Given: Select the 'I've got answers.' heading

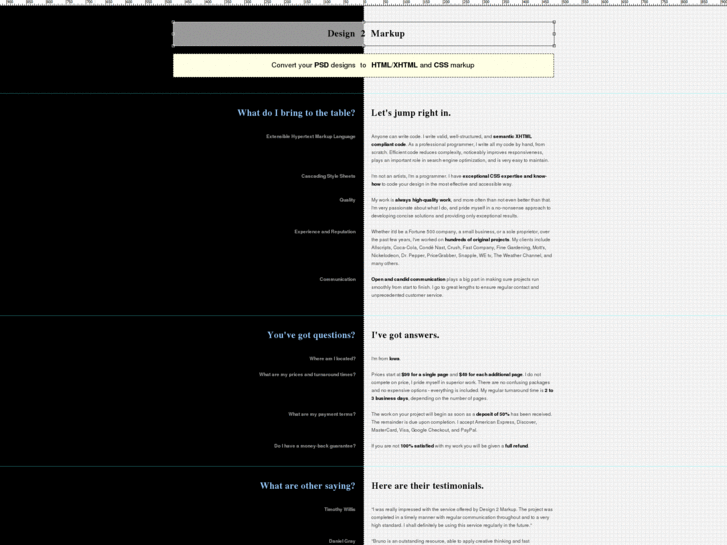Looking at the screenshot, I should pos(405,335).
